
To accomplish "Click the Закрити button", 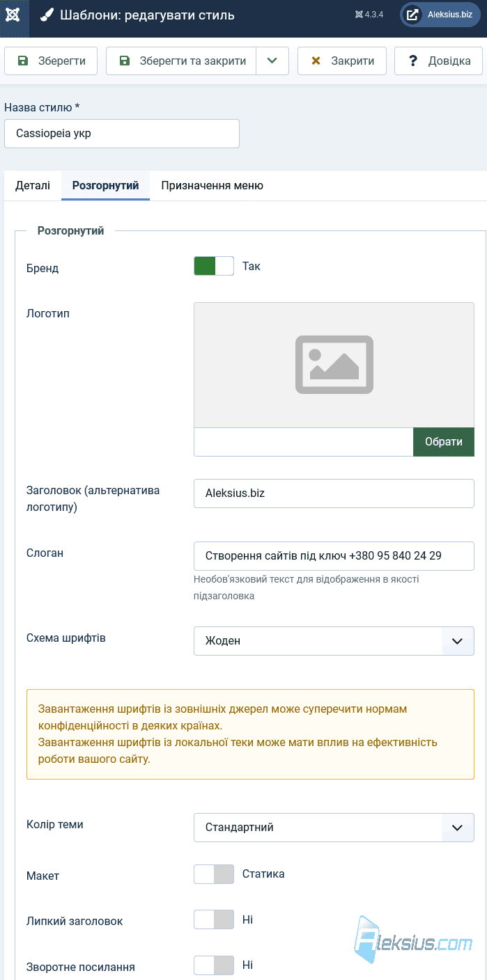I will pos(341,61).
